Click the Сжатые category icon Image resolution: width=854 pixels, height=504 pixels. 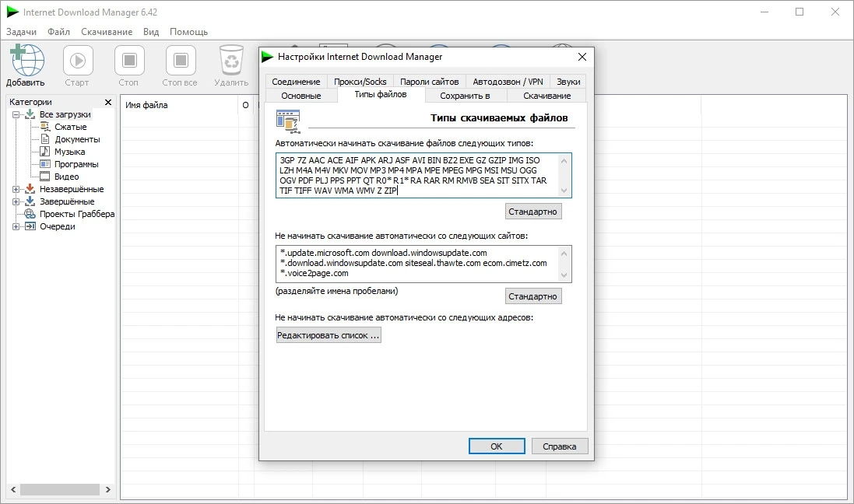click(x=45, y=127)
